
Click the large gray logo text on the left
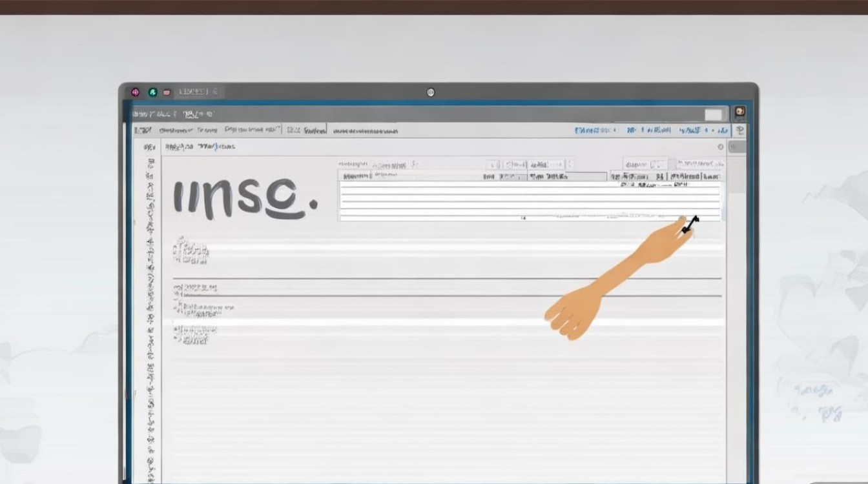pyautogui.click(x=245, y=197)
